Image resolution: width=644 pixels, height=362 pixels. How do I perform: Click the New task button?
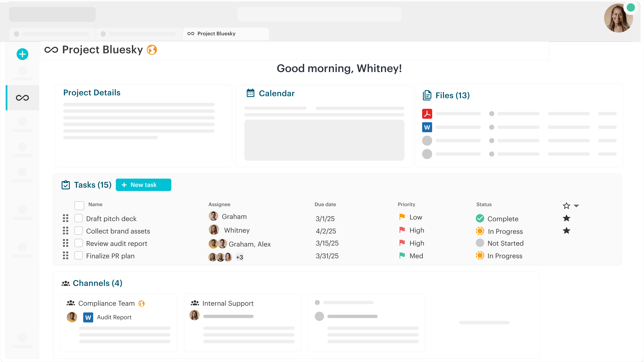click(x=143, y=185)
